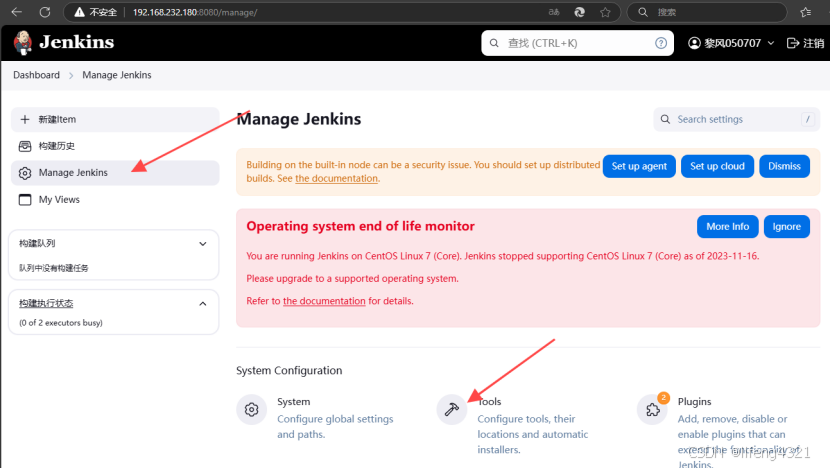Click the help question mark in the Jenkins search

660,43
